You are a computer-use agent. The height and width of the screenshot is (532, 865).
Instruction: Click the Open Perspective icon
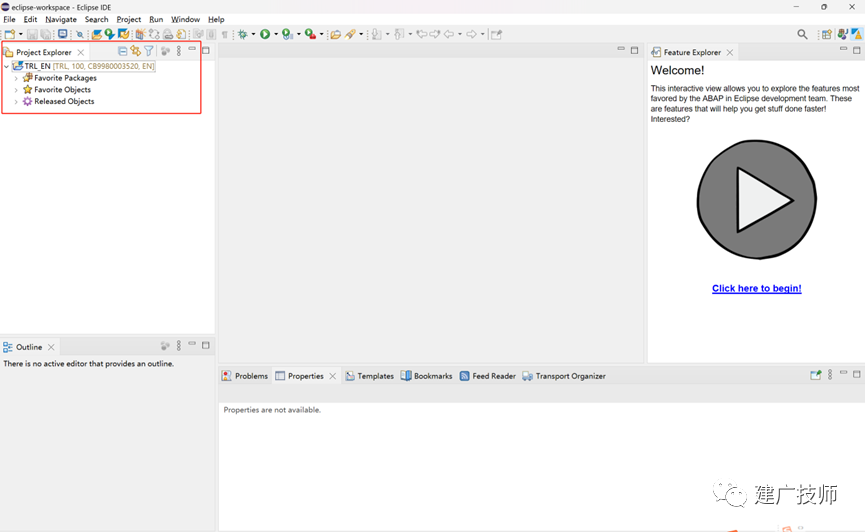tap(826, 34)
